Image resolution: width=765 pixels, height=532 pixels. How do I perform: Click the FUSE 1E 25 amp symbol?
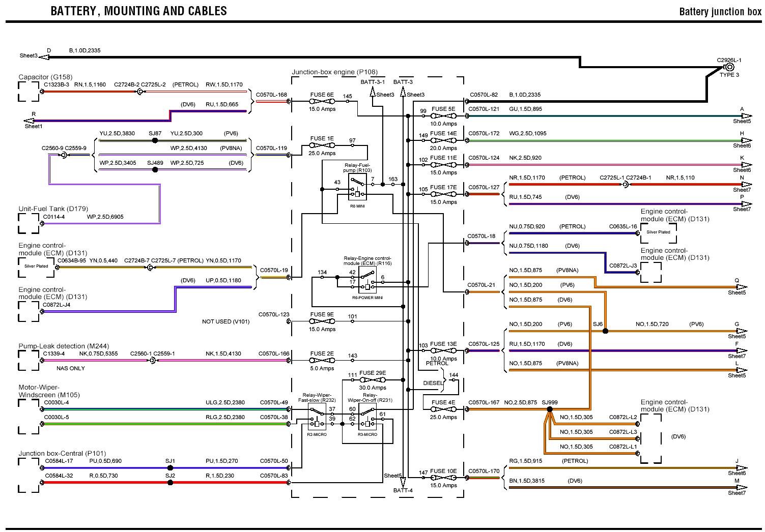tap(321, 145)
